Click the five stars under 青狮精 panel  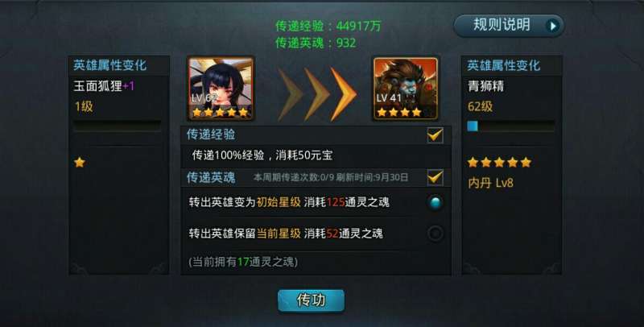pyautogui.click(x=499, y=162)
